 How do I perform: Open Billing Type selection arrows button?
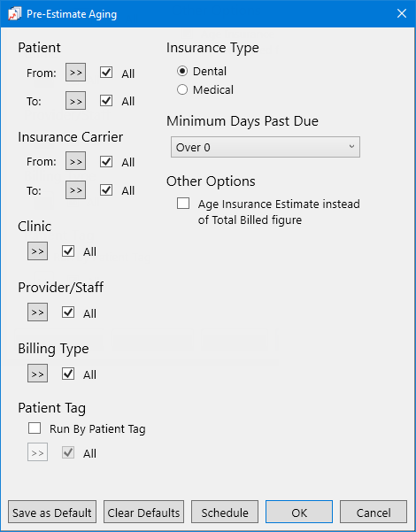click(x=37, y=374)
